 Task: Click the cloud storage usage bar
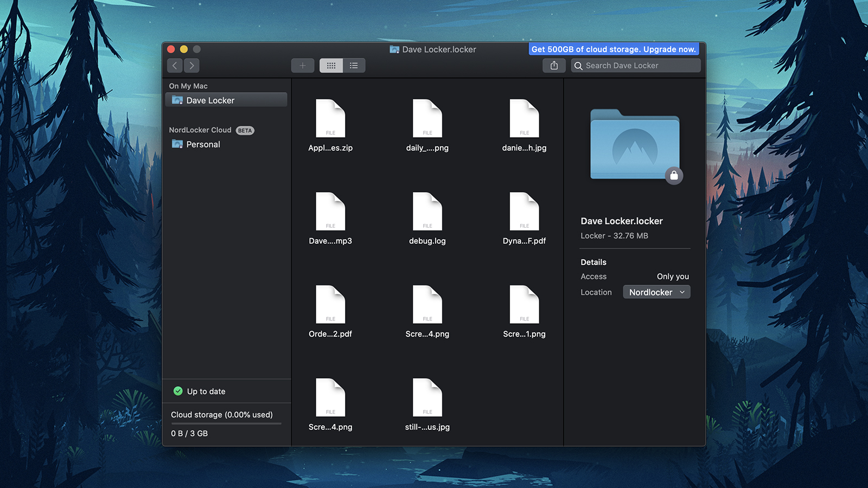click(x=226, y=423)
